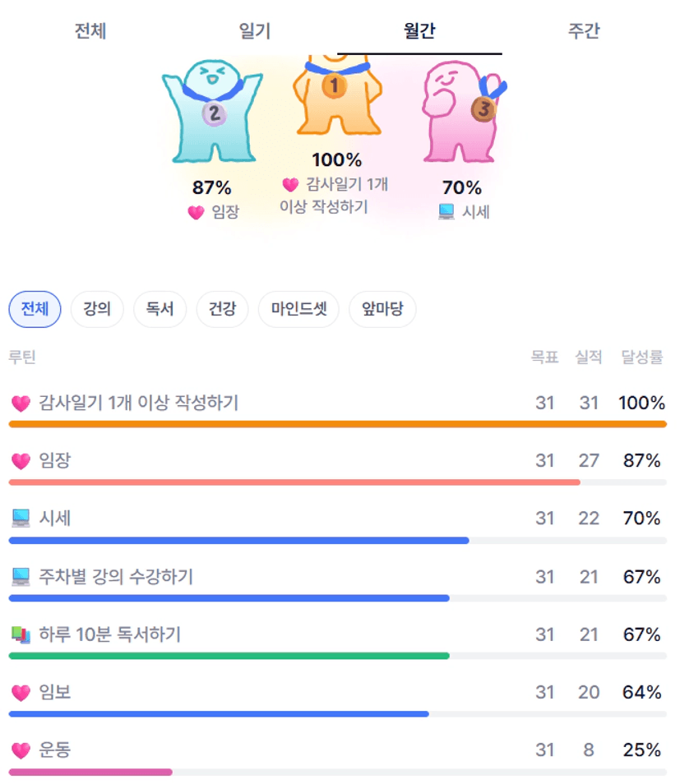Viewport: 680px width, 784px height.
Task: Click the orange 감사일기 progress bar
Action: pos(337,424)
